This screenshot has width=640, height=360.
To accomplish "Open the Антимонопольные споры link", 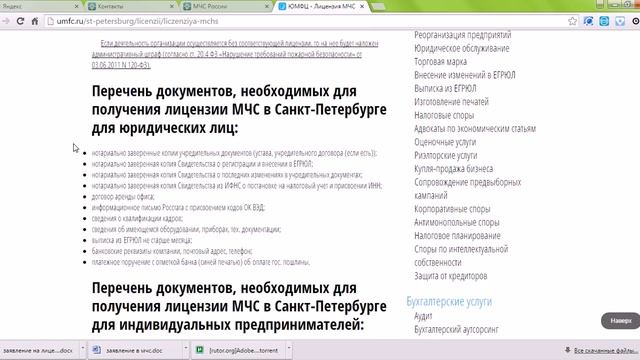I will [x=457, y=222].
